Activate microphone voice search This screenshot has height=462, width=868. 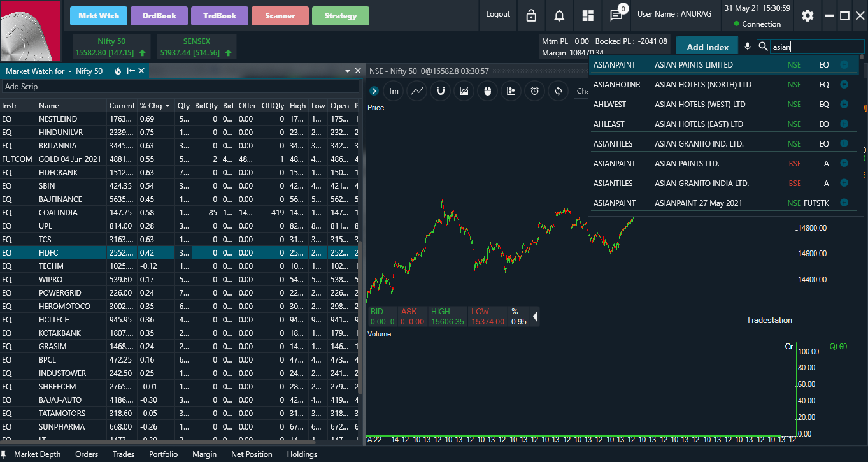(x=748, y=47)
